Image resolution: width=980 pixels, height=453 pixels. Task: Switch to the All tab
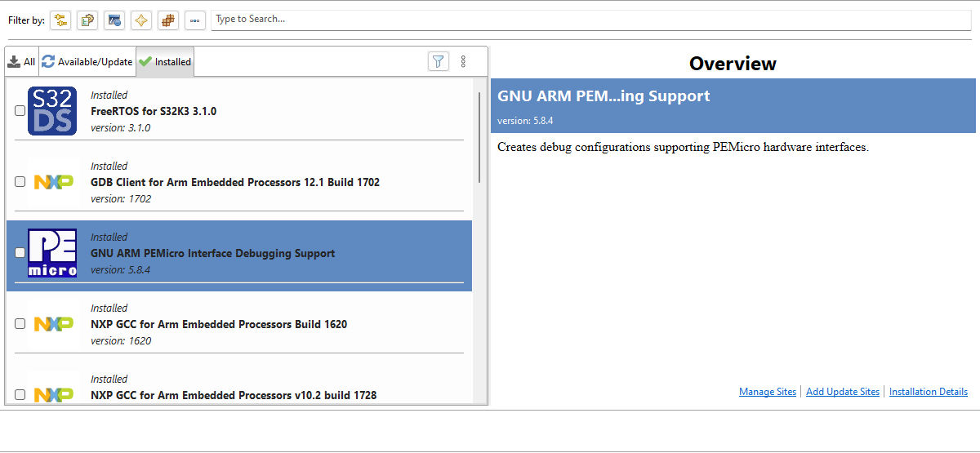(x=22, y=61)
